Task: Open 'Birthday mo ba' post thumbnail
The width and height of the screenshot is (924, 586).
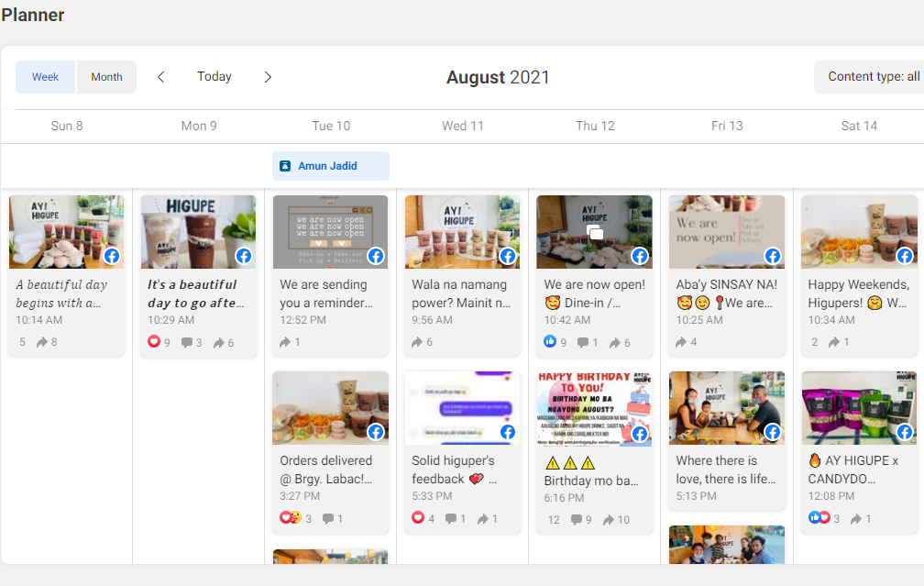Action: pos(595,409)
